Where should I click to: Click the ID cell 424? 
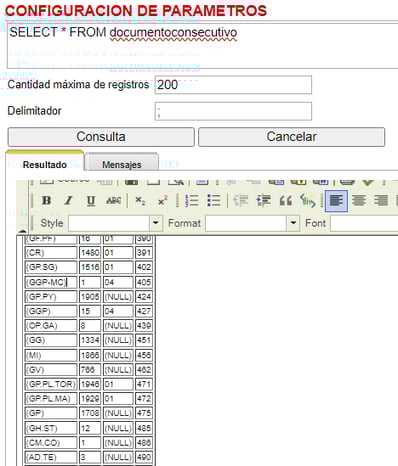144,296
